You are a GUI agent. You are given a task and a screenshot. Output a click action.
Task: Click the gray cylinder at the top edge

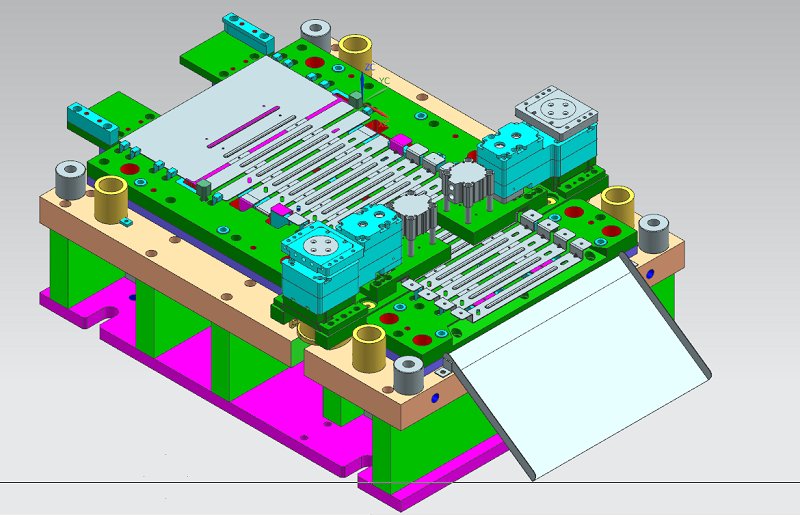(317, 31)
